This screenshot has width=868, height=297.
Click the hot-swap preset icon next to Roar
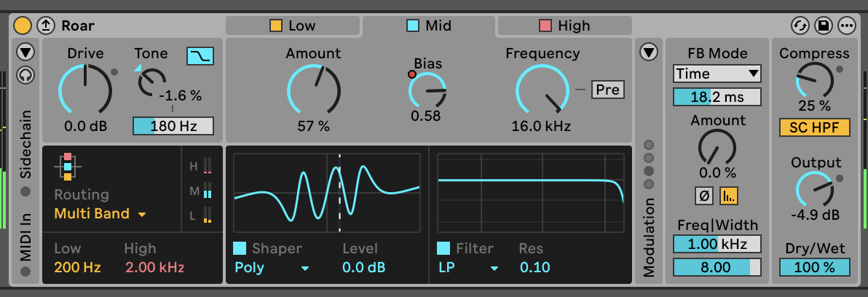coord(46,25)
